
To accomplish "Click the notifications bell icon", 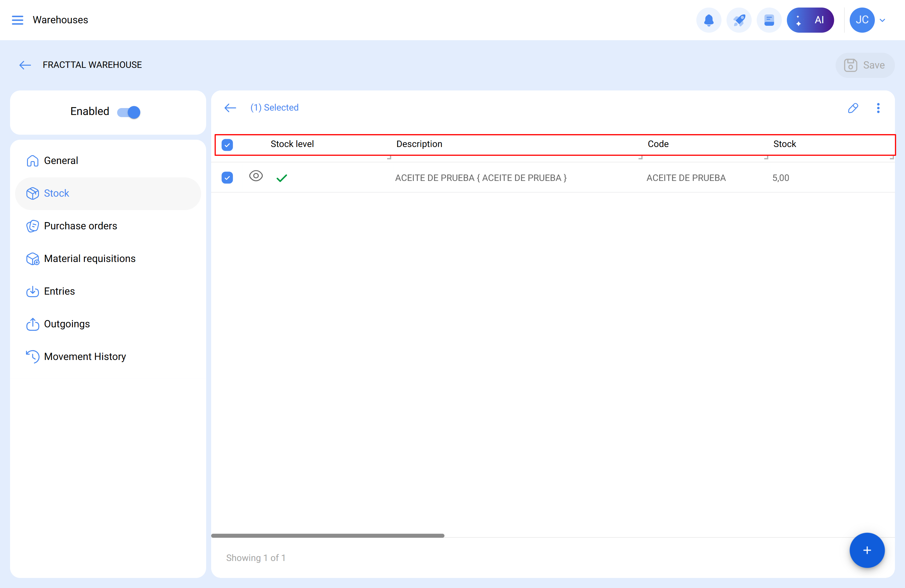I will point(708,20).
